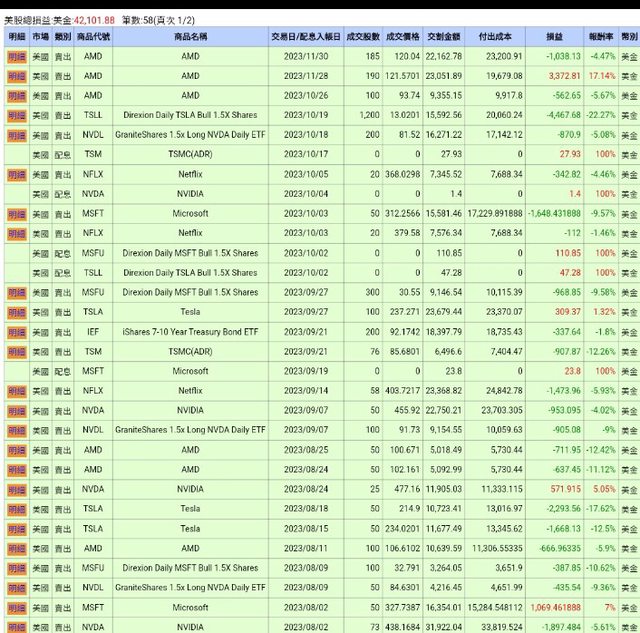Open 明細 for AMD trade dated 2023/11/28
The image size is (640, 633).
(16, 75)
